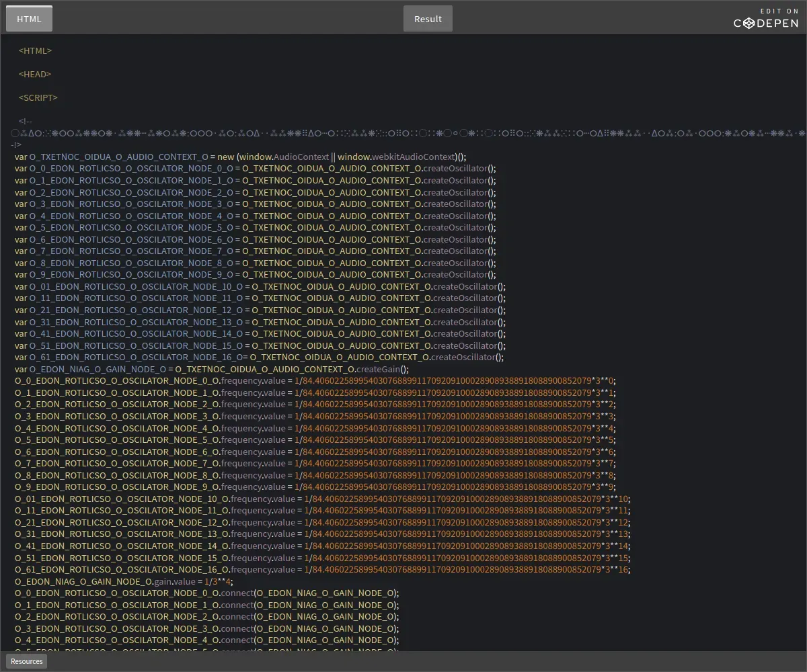Click window.webkitAudioContext in the code
Viewport: 807px width, 672px height.
397,157
